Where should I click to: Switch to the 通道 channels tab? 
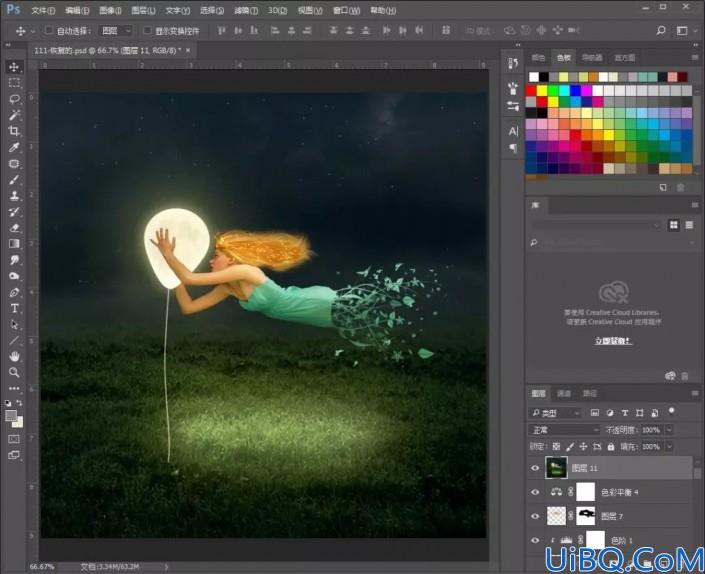564,393
